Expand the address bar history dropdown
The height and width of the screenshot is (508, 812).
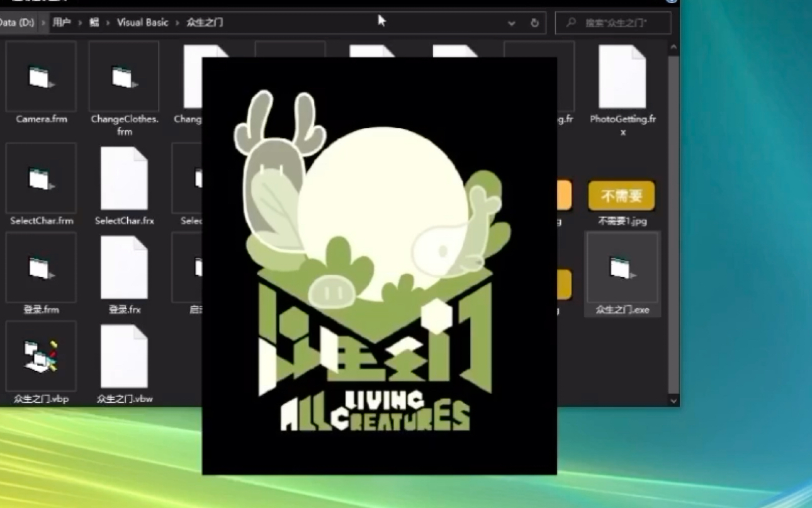click(511, 23)
